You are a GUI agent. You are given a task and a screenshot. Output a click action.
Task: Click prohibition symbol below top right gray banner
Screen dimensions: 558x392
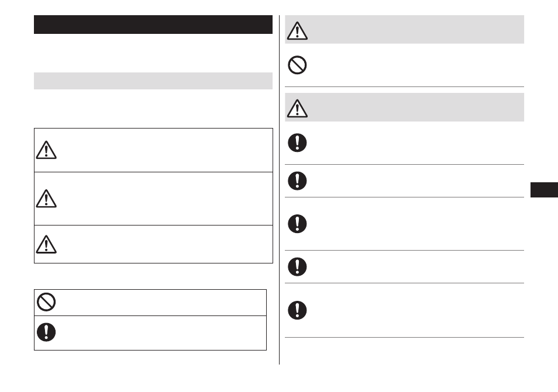[x=297, y=65]
